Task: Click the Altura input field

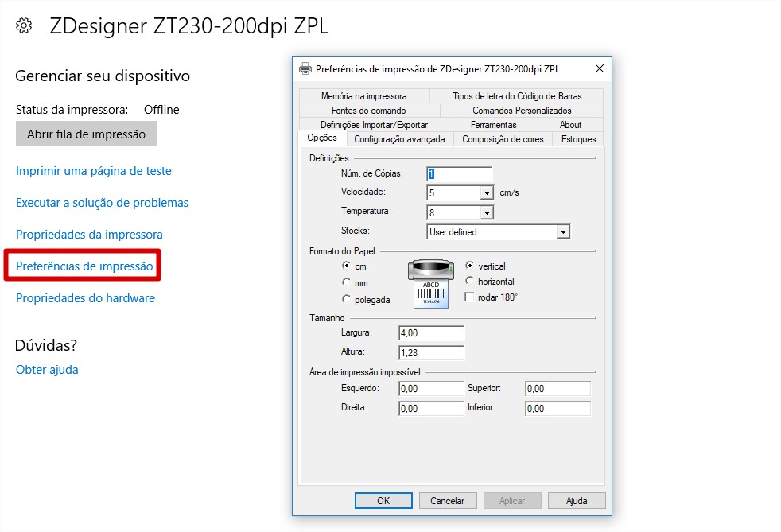Action: coord(431,352)
